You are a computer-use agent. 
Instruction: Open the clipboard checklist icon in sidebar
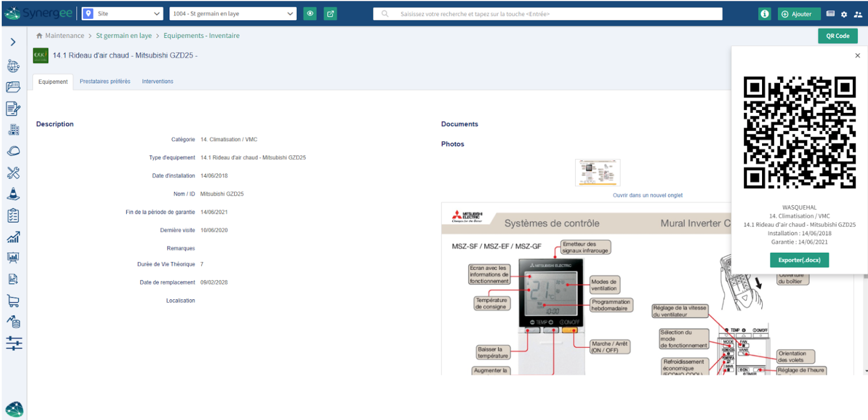pyautogui.click(x=14, y=215)
